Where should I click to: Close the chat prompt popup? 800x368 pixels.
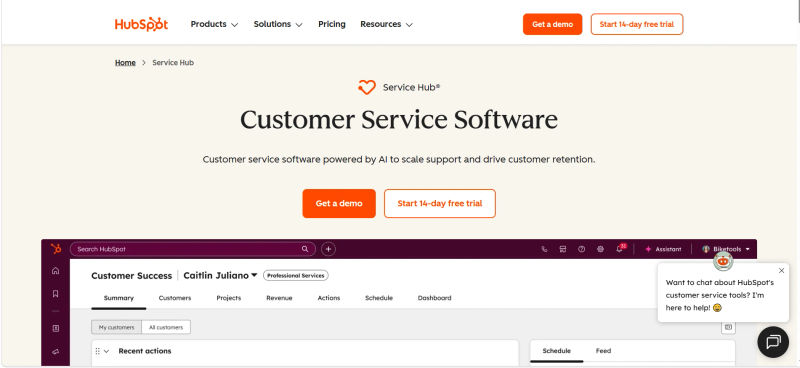coord(781,271)
